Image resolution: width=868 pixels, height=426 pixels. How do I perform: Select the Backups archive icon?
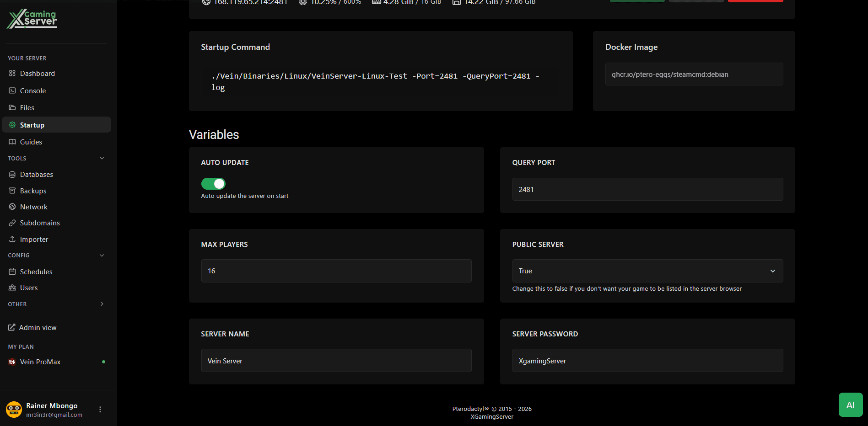click(x=12, y=191)
